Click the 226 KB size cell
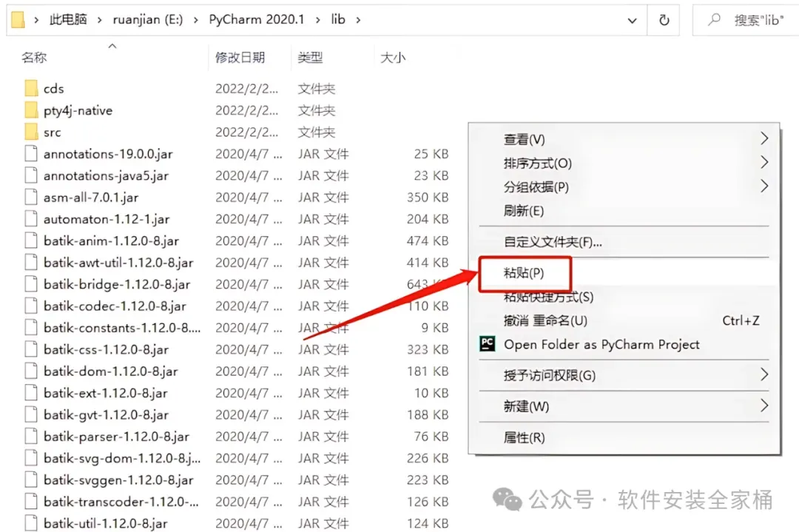Viewport: 799px width, 532px height. 428,458
